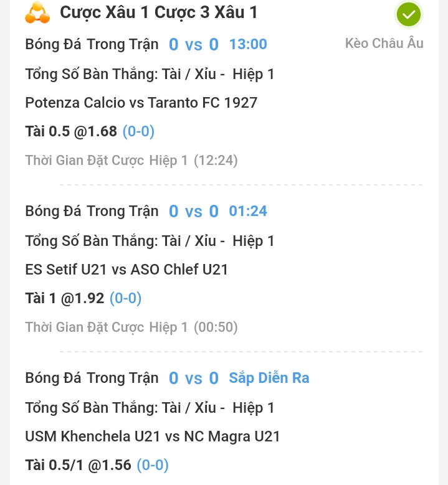This screenshot has width=448, height=485.
Task: Click the 13:00 match time
Action: pyautogui.click(x=248, y=44)
